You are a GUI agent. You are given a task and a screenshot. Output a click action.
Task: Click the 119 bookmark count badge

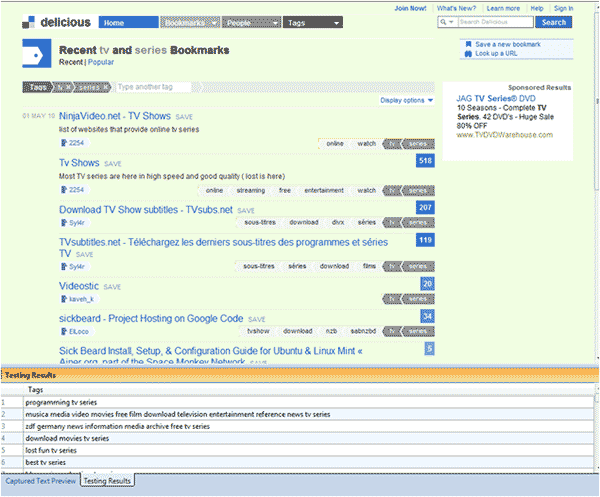425,240
